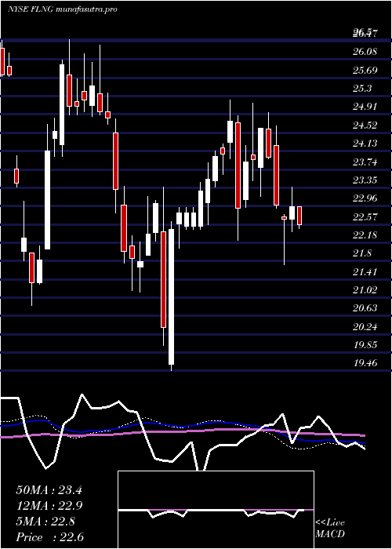Click the 23.35 price axis label

click(x=365, y=180)
